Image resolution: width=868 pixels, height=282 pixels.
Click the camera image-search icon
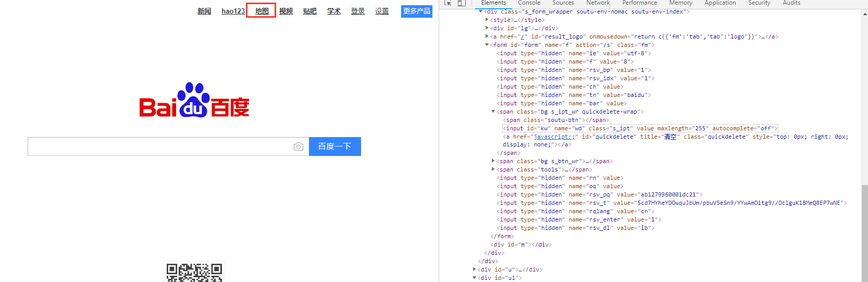point(299,147)
